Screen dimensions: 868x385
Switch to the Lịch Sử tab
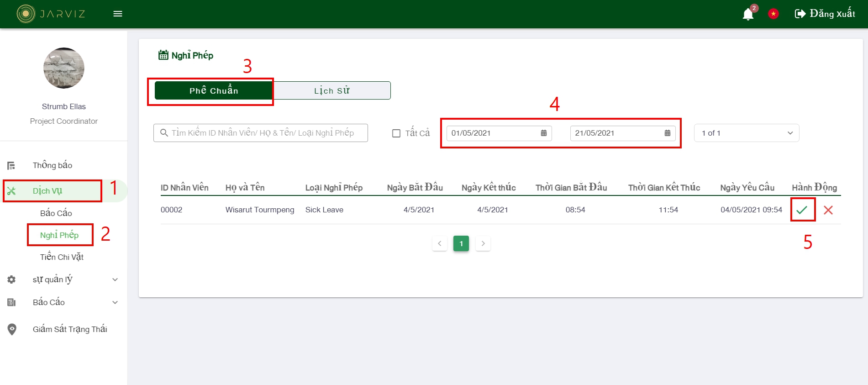(331, 90)
